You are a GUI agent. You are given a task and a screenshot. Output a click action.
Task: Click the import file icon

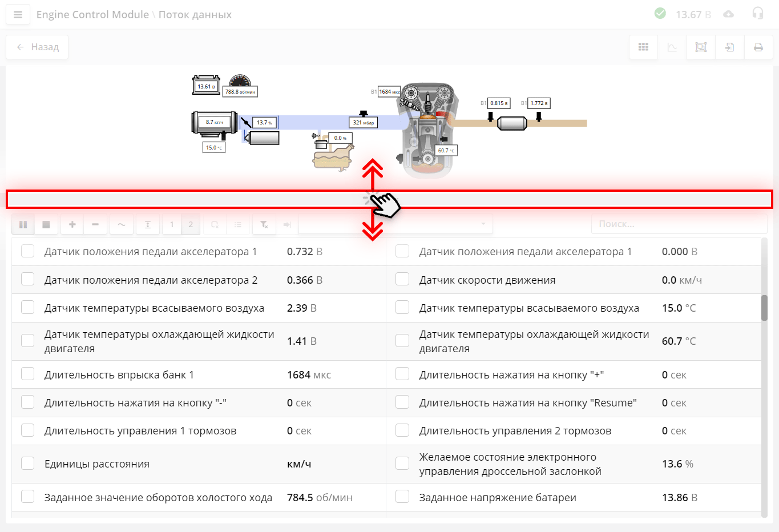729,47
